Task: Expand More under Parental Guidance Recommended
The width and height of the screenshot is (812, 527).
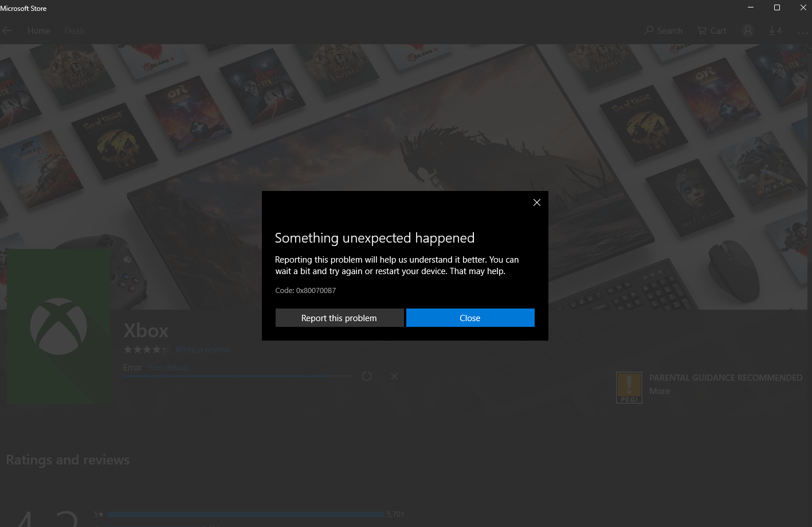Action: pos(659,391)
